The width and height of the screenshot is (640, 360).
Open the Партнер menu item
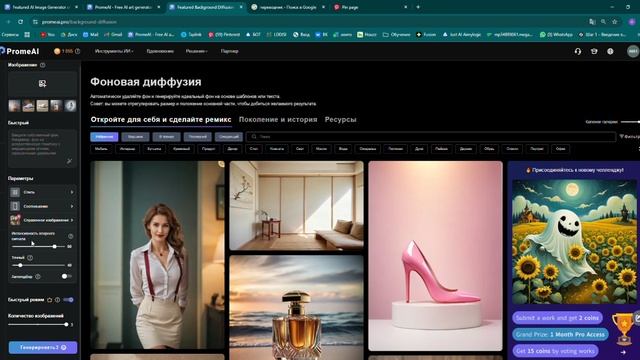click(229, 51)
